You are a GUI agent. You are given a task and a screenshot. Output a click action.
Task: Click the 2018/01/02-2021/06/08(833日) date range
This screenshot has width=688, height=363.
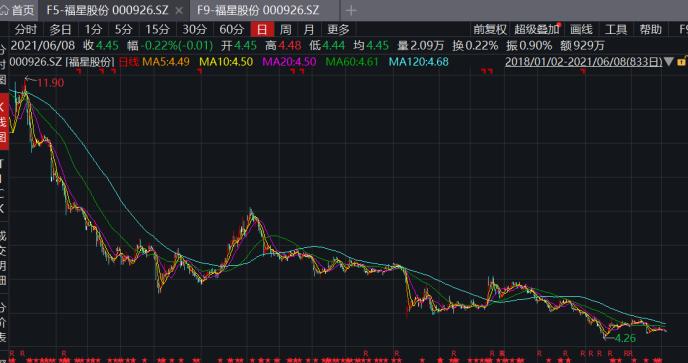584,62
